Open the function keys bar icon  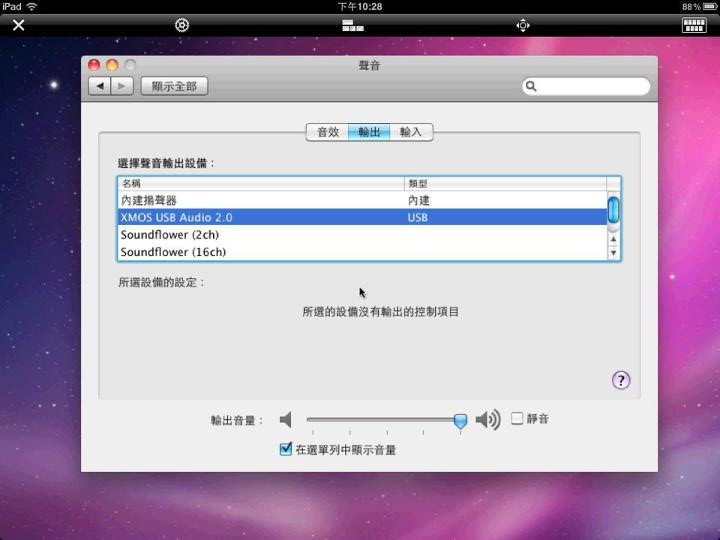pyautogui.click(x=353, y=25)
